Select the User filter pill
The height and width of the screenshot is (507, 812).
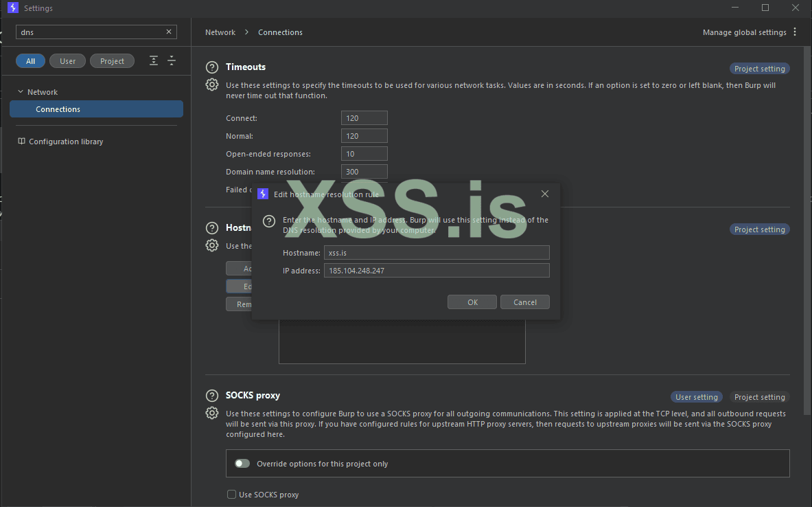(67, 61)
